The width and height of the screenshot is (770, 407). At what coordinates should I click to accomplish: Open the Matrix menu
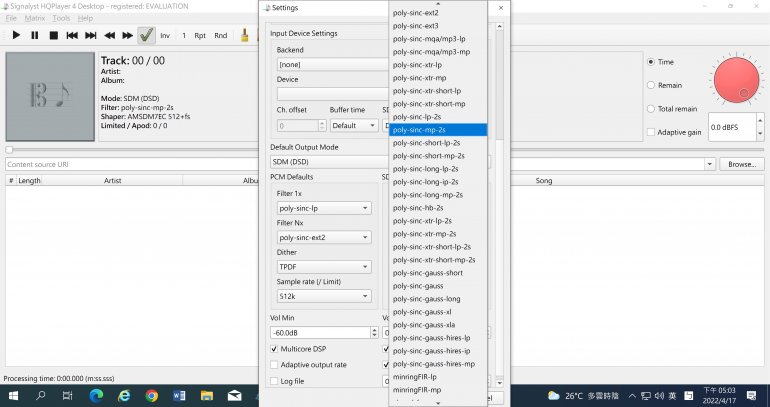pos(35,18)
